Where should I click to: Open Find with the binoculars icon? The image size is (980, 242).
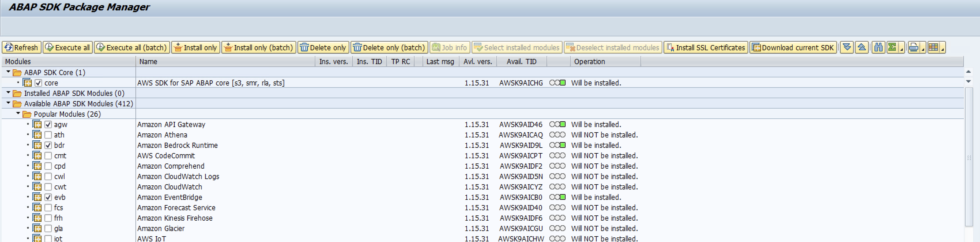878,47
